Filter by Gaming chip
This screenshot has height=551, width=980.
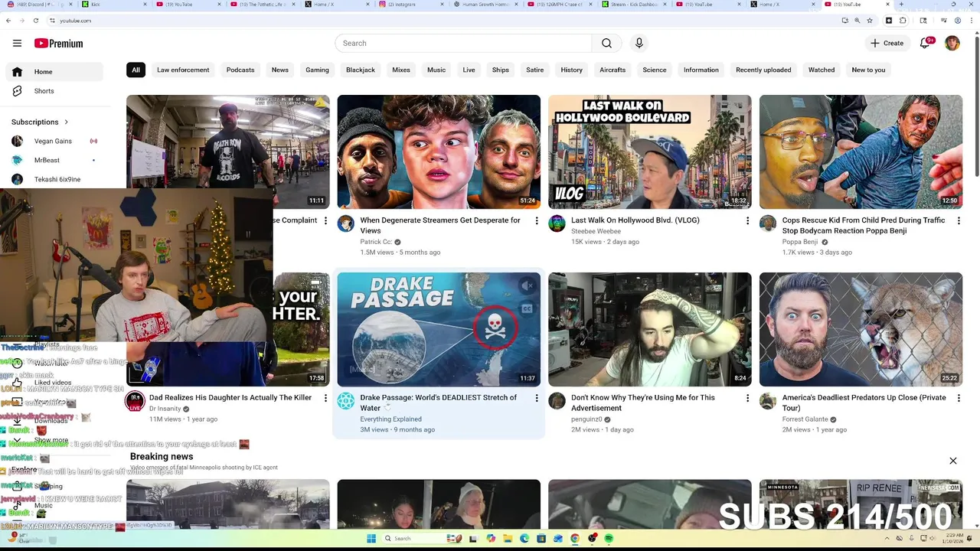[x=317, y=70]
